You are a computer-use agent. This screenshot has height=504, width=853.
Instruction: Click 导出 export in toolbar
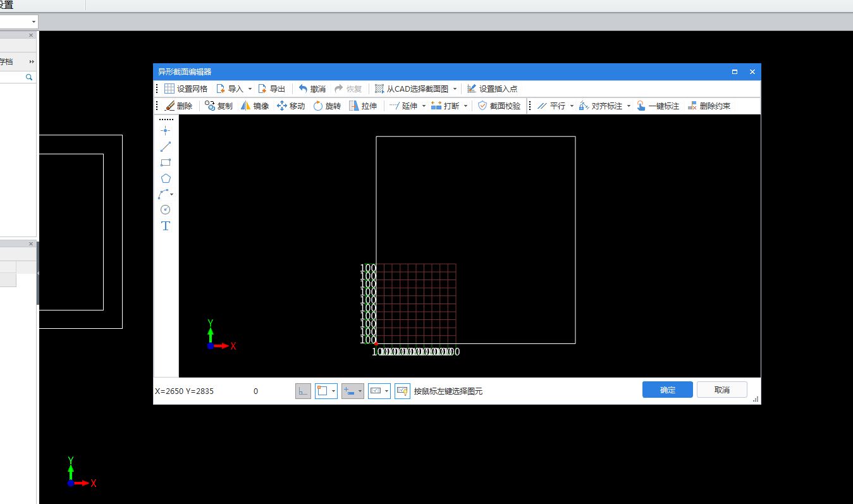pos(271,89)
